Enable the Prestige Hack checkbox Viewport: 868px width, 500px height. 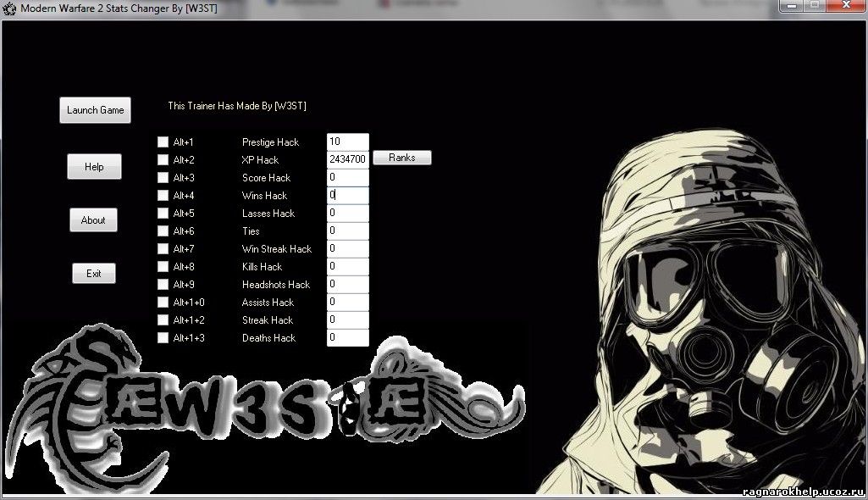[x=163, y=142]
